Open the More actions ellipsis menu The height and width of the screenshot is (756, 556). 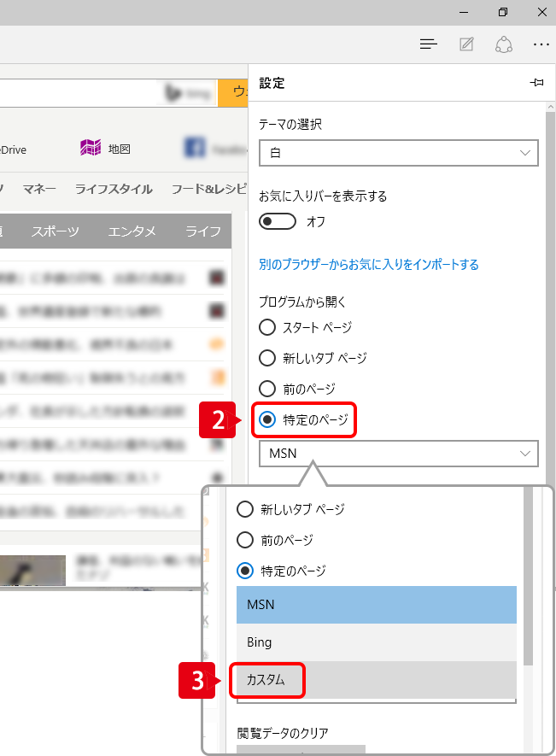click(541, 44)
